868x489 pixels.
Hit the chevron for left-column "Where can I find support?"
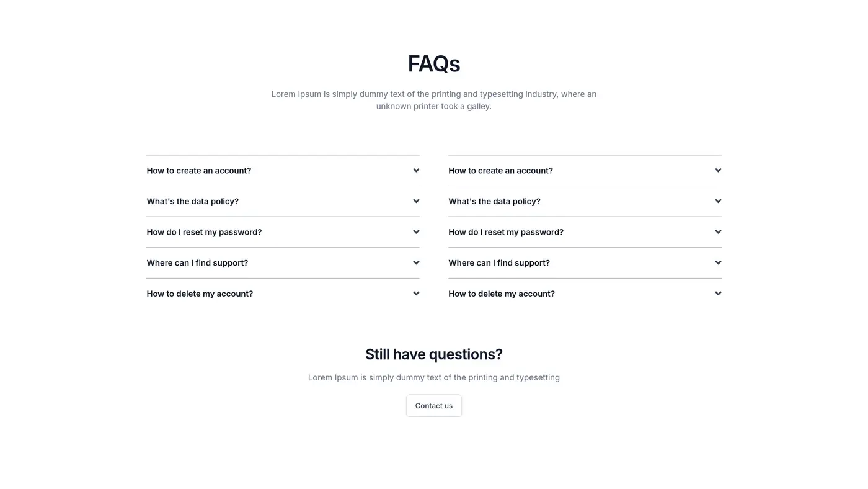pyautogui.click(x=416, y=262)
